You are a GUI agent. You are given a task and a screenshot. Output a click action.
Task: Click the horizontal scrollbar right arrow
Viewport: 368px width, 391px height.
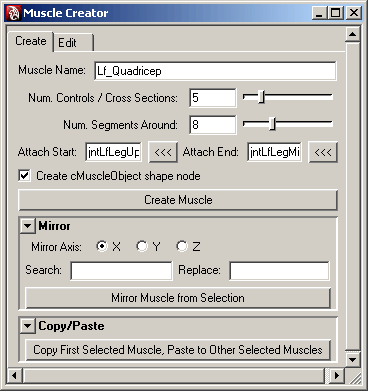point(337,375)
